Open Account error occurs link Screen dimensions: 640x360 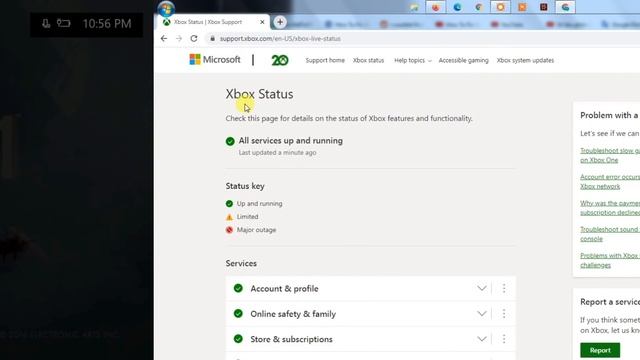point(610,182)
